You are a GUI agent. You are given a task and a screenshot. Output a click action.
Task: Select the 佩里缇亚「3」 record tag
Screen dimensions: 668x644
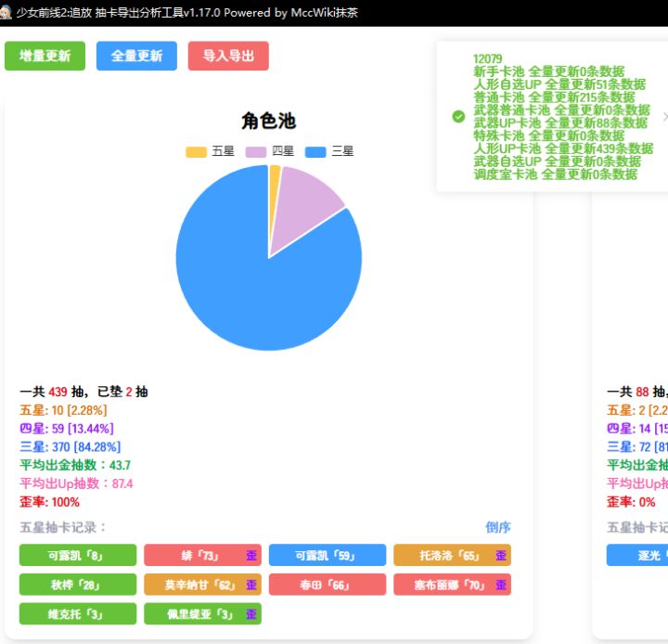click(x=202, y=613)
